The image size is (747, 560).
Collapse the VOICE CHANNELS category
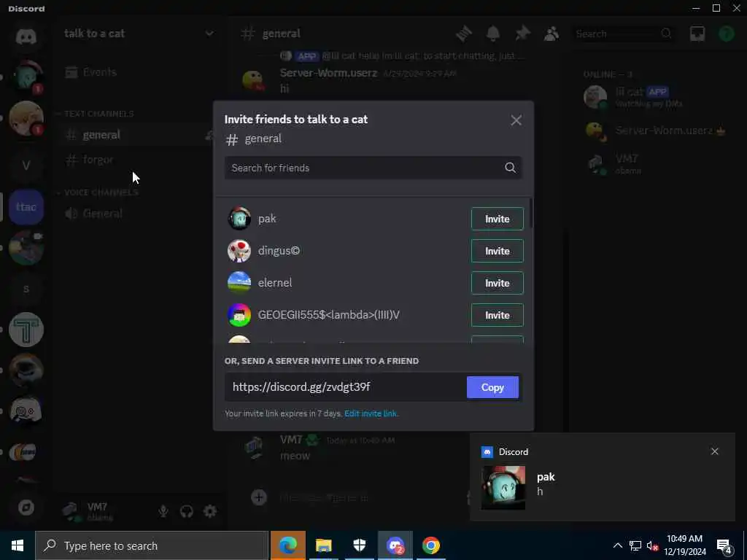click(x=98, y=192)
